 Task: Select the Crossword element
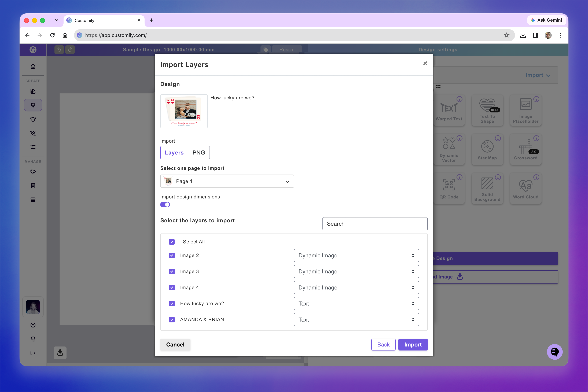(x=526, y=149)
